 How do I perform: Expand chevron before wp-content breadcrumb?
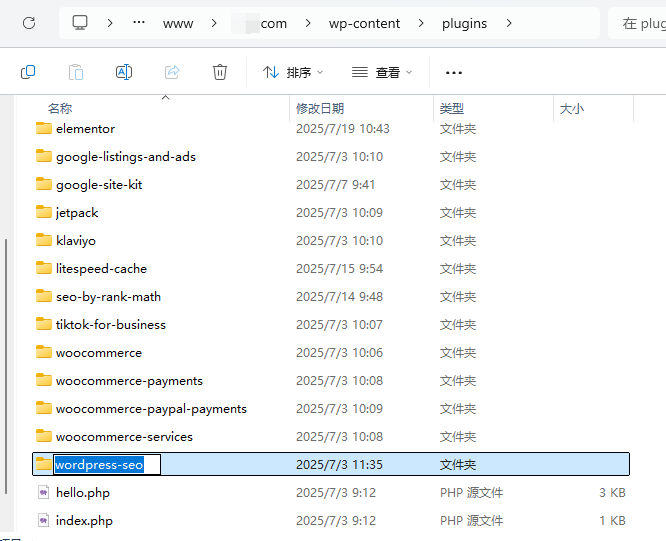click(x=308, y=23)
